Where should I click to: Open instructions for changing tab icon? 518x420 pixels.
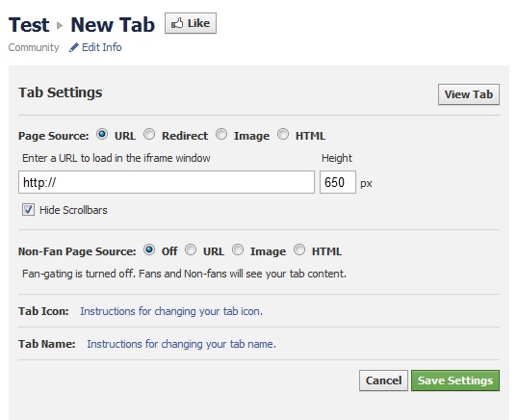[x=171, y=311]
